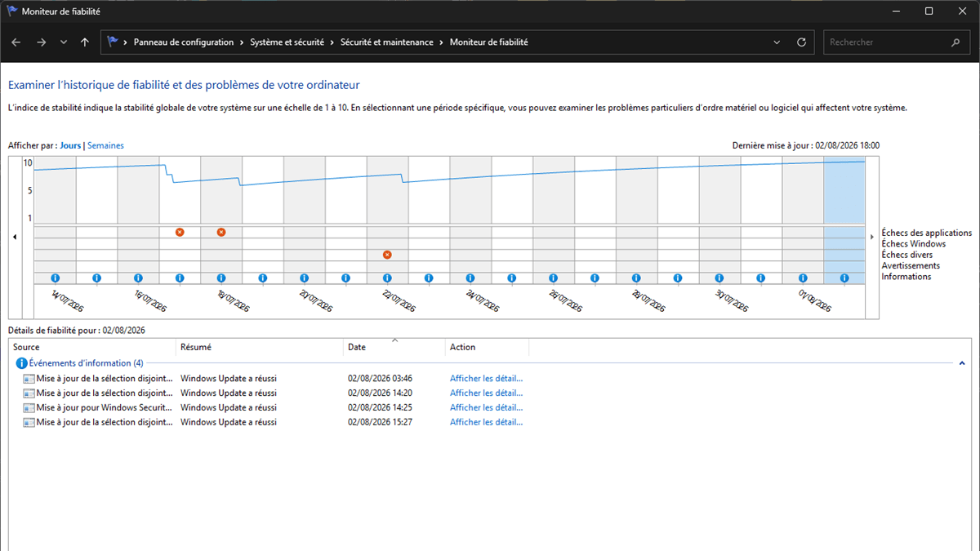Select the application failure icon on 17/07/2026
The height and width of the screenshot is (551, 980).
pos(180,233)
